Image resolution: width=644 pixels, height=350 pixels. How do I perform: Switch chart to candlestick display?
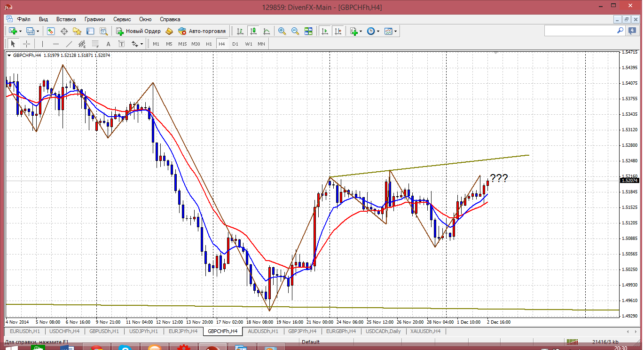click(x=253, y=31)
